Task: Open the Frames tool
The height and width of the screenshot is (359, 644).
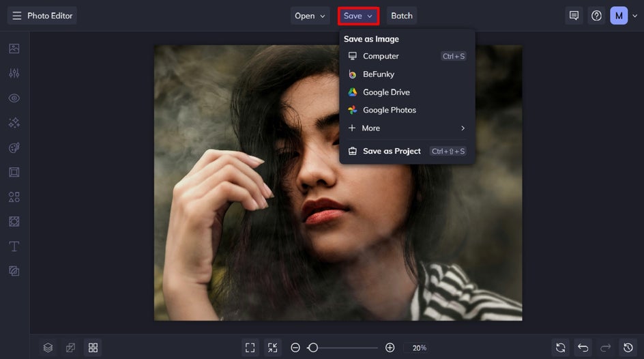Action: tap(14, 172)
